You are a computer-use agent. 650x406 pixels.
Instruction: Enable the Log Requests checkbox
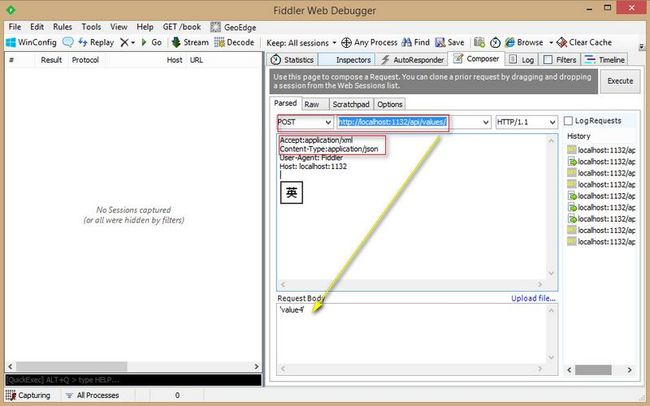click(568, 121)
